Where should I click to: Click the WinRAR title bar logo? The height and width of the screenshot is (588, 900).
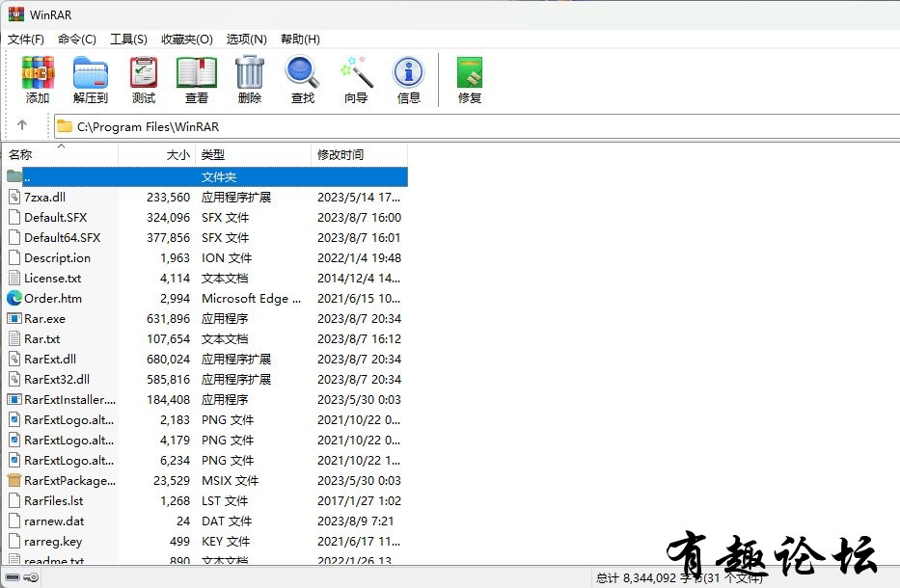pyautogui.click(x=16, y=14)
